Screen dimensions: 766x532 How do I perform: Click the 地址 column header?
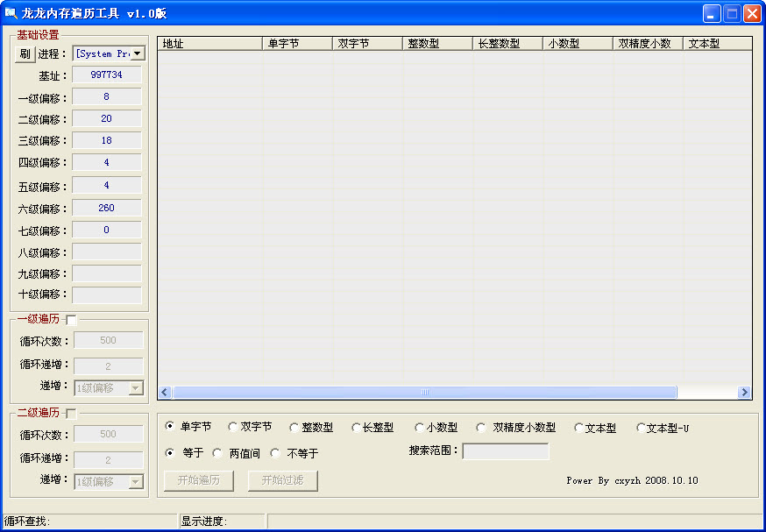click(209, 43)
